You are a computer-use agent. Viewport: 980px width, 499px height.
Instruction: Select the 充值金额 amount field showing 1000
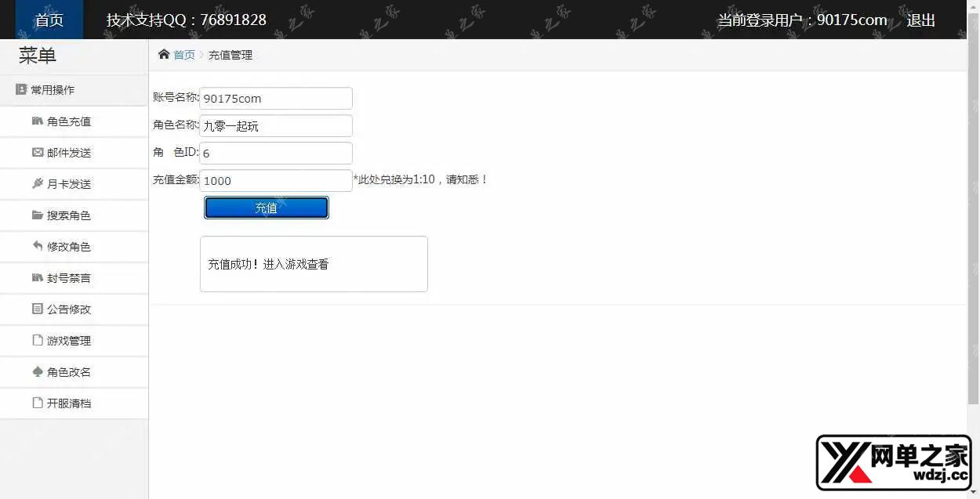[275, 180]
